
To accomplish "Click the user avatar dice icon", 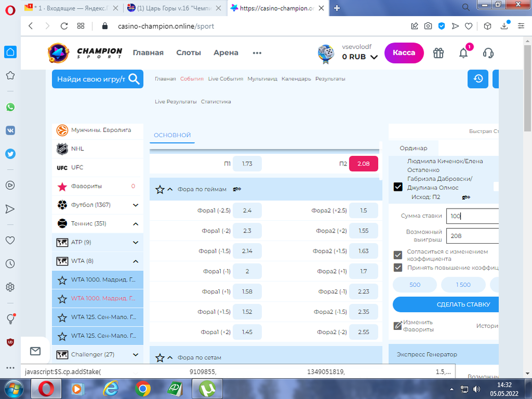I will click(326, 54).
